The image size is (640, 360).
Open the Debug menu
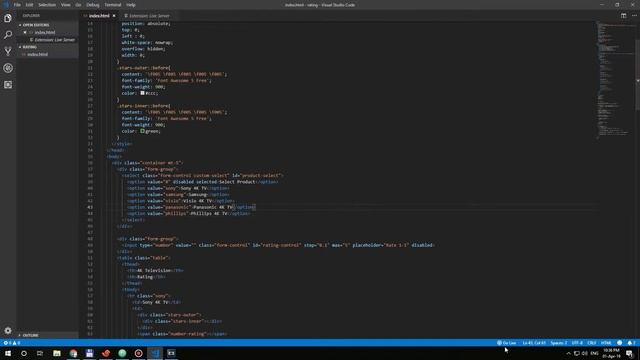pyautogui.click(x=93, y=5)
